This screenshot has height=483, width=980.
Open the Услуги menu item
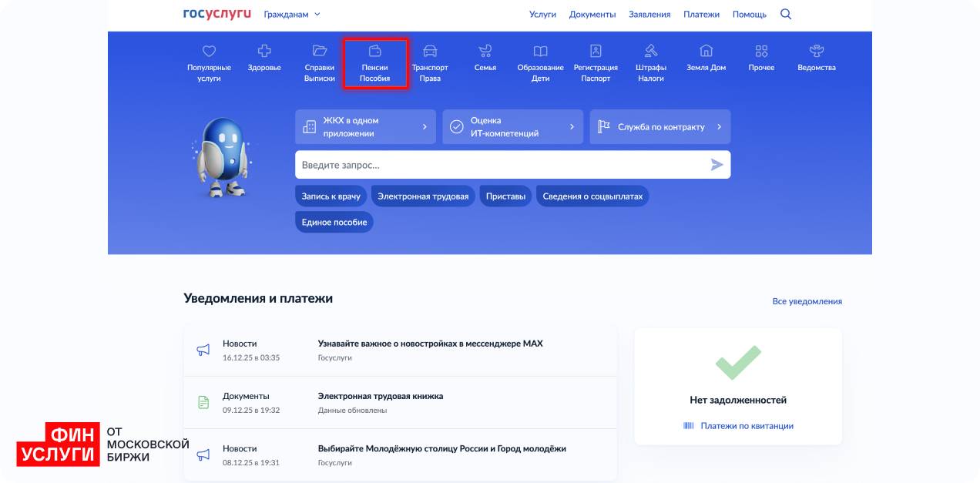tap(542, 14)
